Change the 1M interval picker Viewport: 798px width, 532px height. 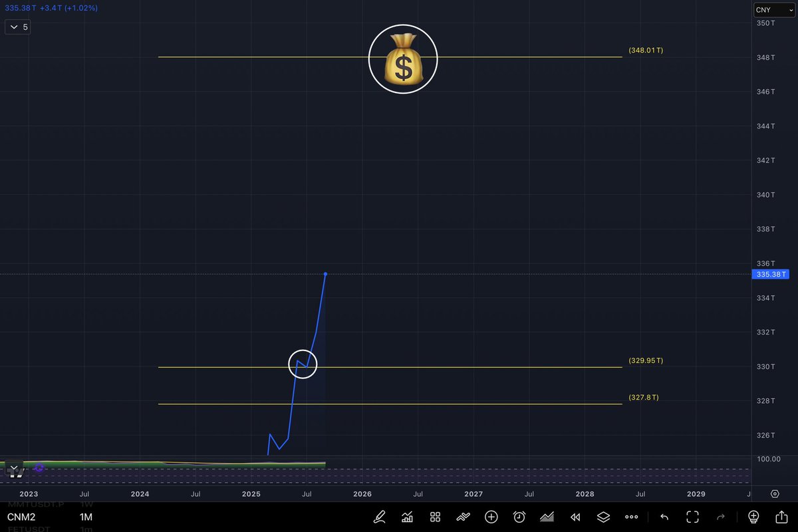(86, 517)
